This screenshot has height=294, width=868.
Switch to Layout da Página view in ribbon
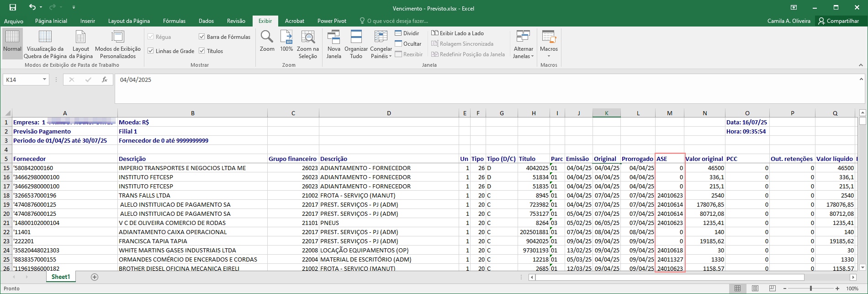81,43
